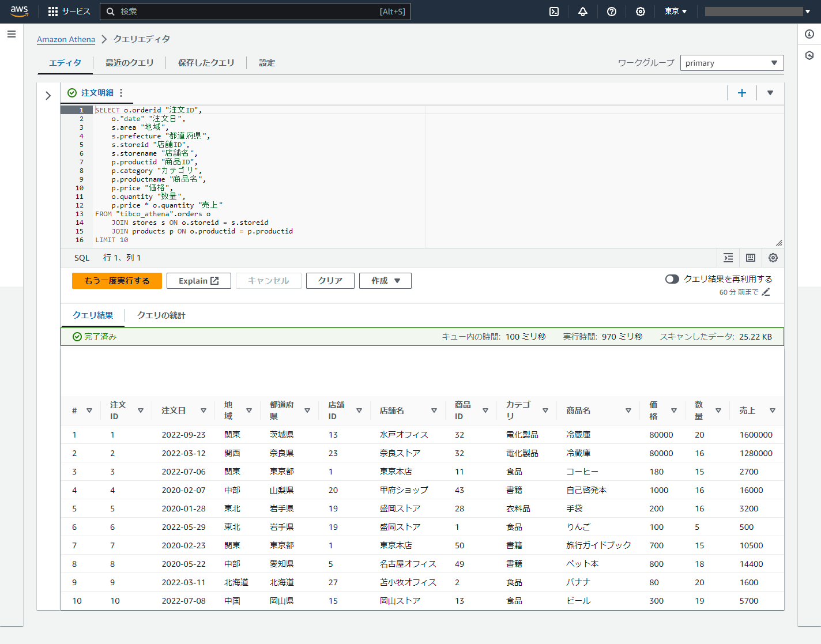Select the クエリの統計 tab
This screenshot has height=644, width=821.
pyautogui.click(x=161, y=315)
